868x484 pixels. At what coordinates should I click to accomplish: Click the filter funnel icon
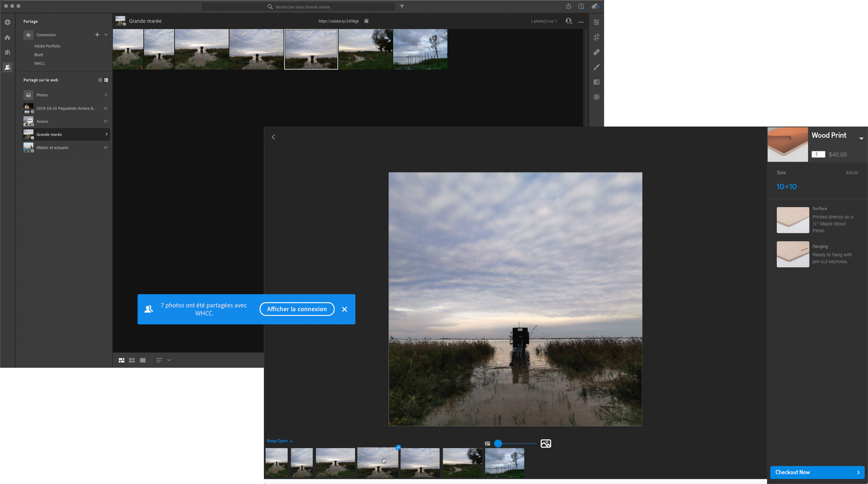pos(402,7)
